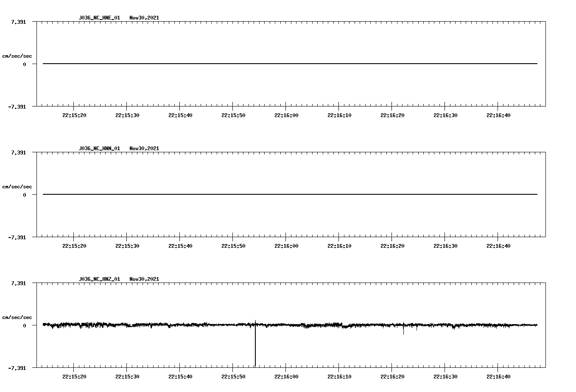Click the Nov30,2021 date on the HNZ plot
Image resolution: width=576 pixels, height=392 pixels.
[144, 279]
